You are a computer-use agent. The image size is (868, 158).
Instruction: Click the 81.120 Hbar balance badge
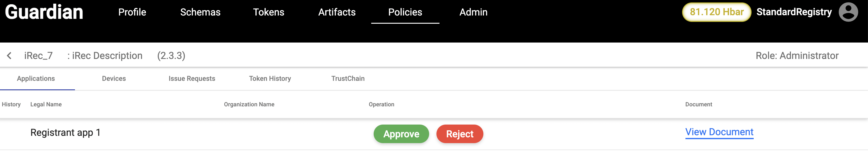click(x=716, y=12)
